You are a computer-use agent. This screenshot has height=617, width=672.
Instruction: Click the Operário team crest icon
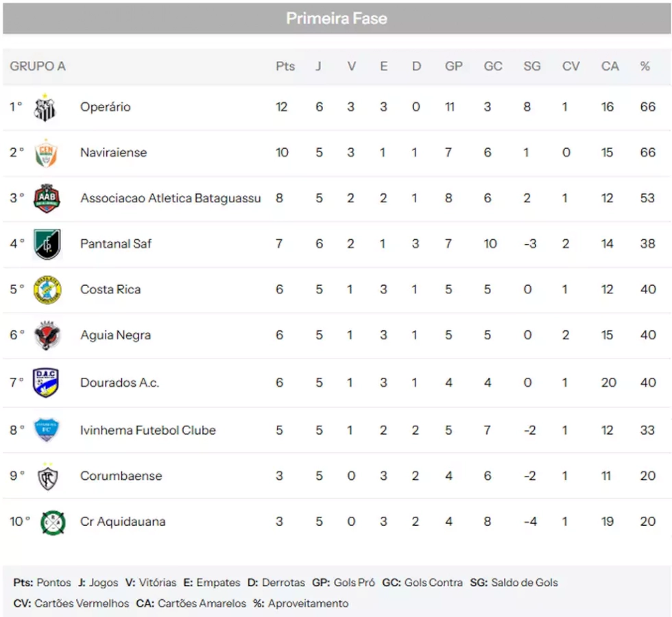pos(45,108)
